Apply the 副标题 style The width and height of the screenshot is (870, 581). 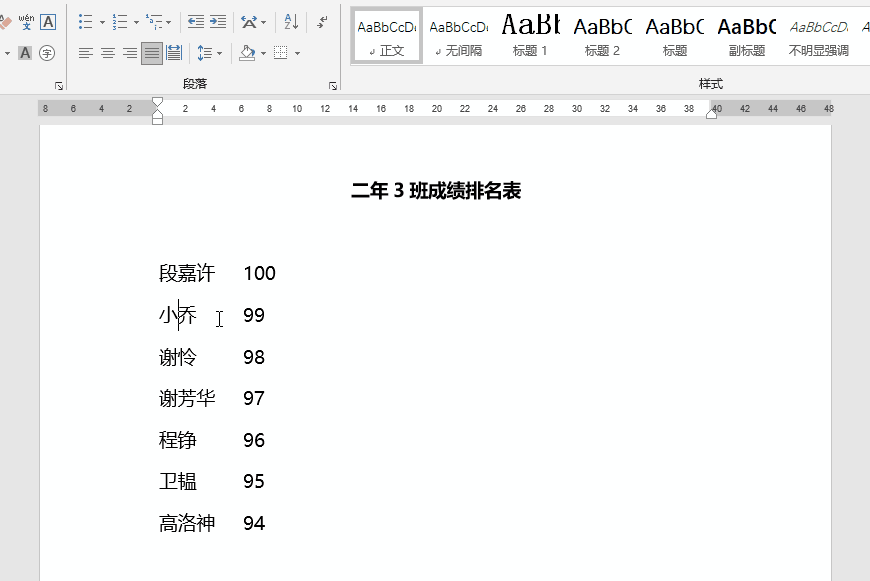[746, 35]
